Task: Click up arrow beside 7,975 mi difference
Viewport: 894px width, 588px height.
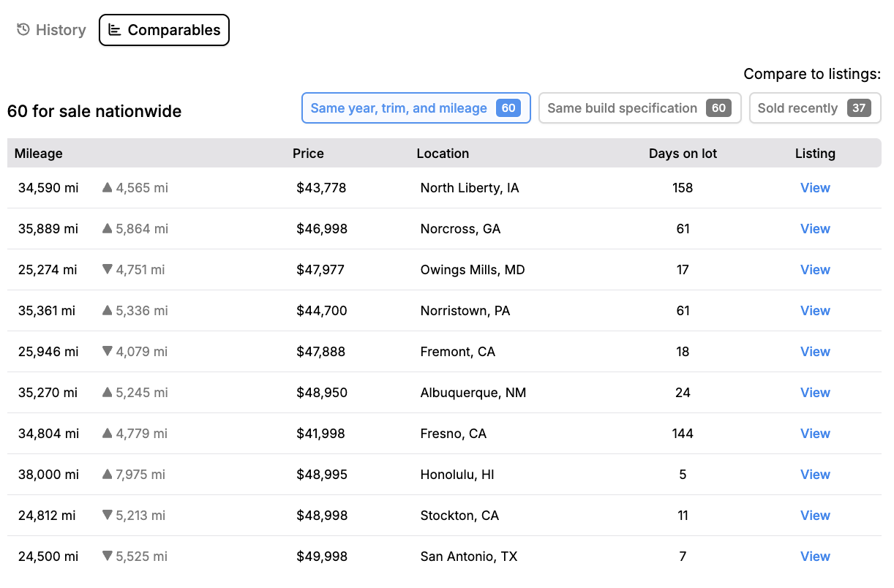Action: (108, 475)
